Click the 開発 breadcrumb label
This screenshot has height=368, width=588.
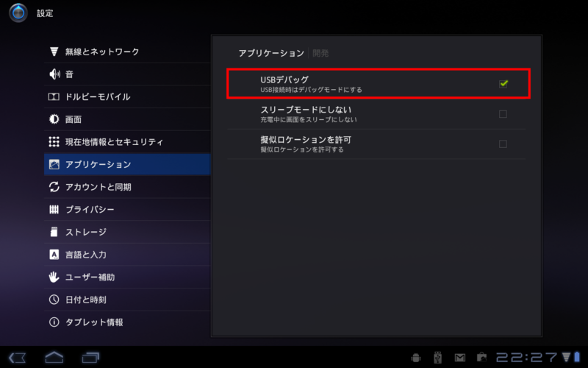(x=320, y=53)
